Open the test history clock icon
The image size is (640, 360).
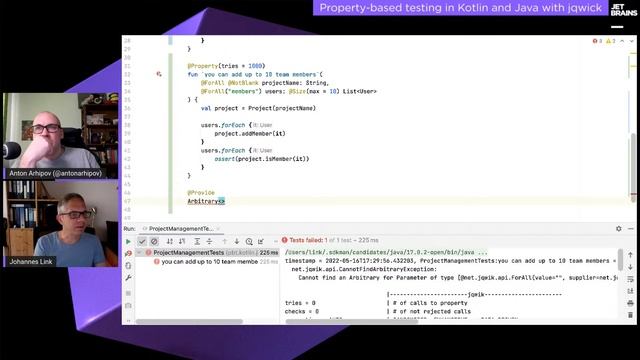249,242
